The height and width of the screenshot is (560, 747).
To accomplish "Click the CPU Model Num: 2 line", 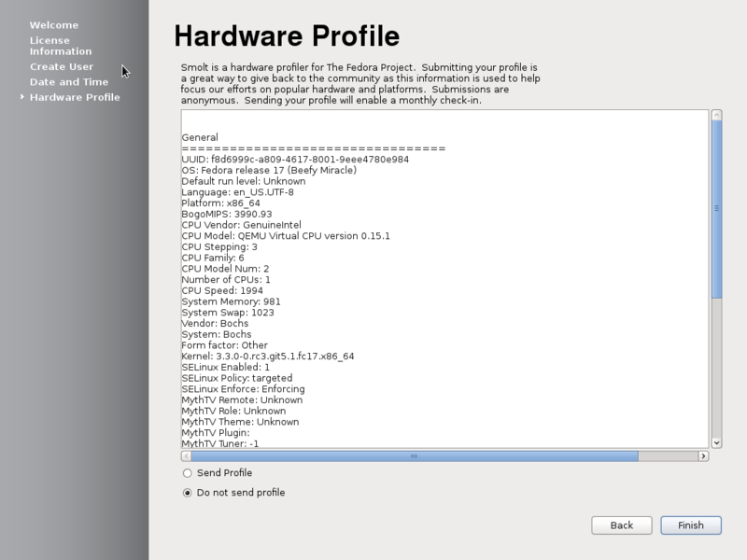I will point(225,269).
